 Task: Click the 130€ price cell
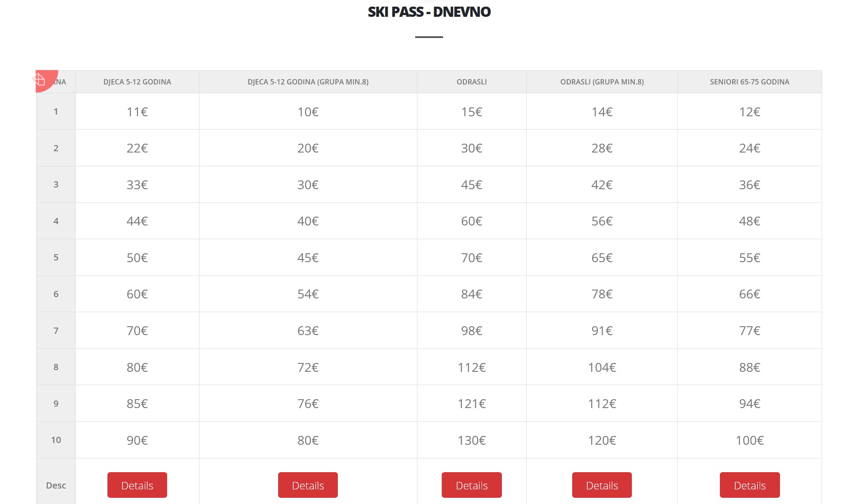click(x=471, y=440)
